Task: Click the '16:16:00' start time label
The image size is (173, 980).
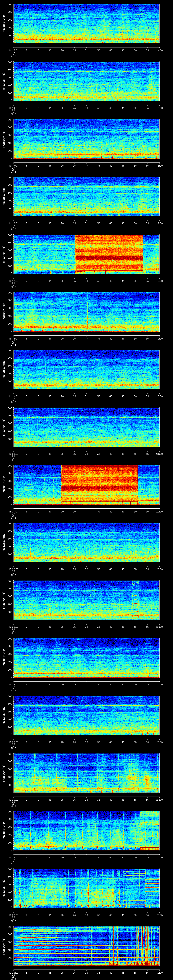Action: click(x=13, y=223)
